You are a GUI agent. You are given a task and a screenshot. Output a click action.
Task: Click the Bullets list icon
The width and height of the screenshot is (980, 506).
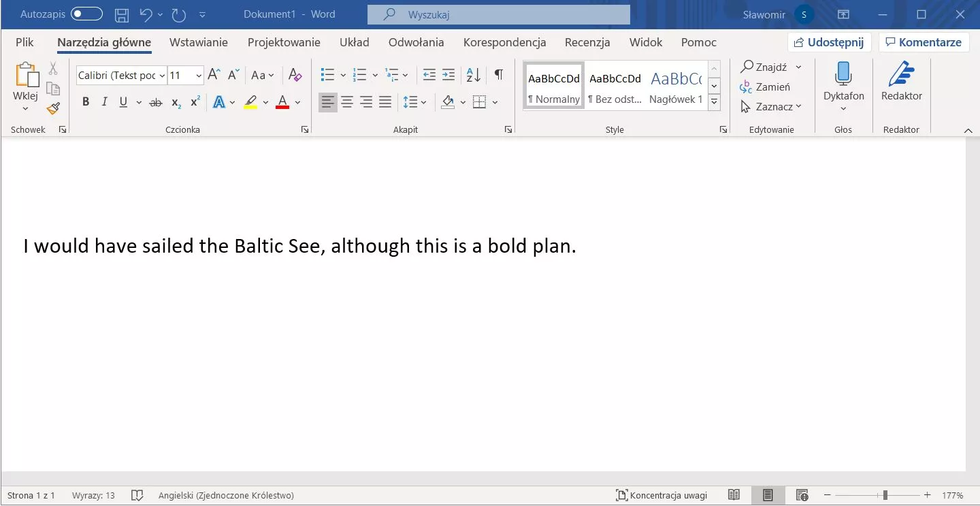[327, 75]
